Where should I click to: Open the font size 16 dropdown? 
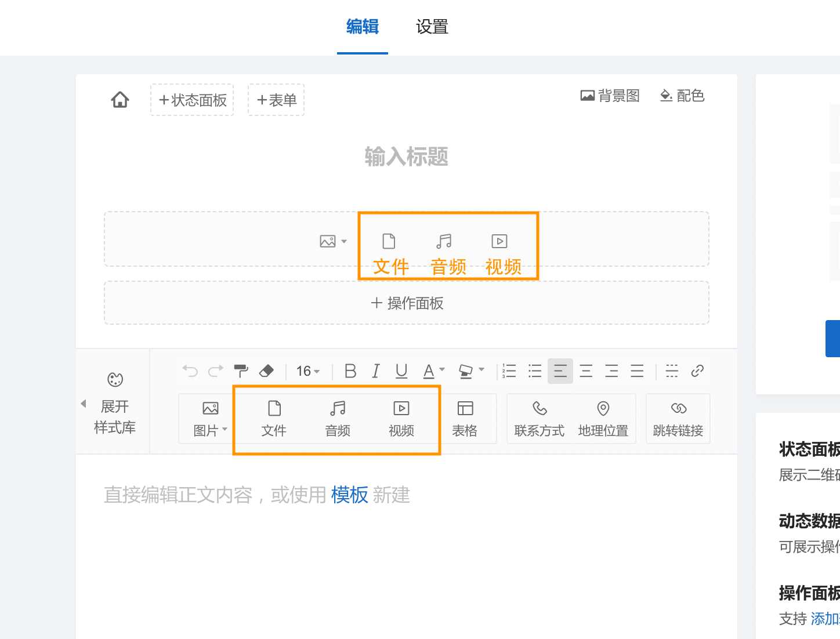tap(307, 371)
